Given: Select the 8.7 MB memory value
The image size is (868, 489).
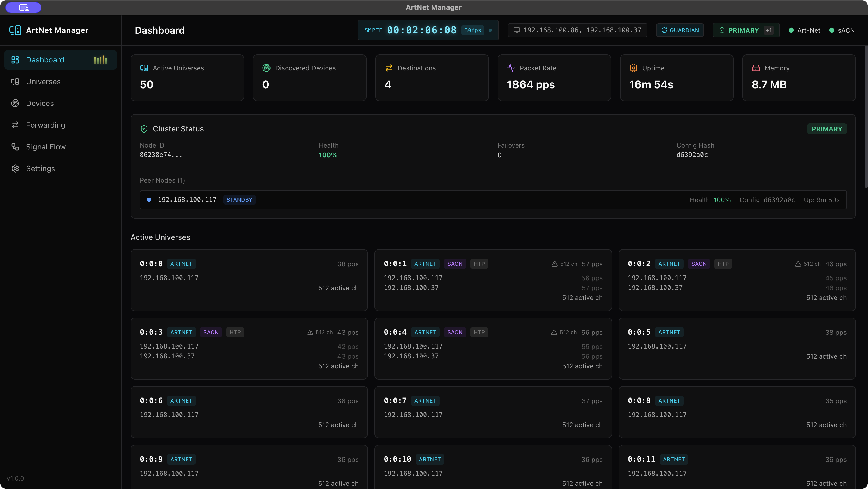Looking at the screenshot, I should [x=769, y=84].
